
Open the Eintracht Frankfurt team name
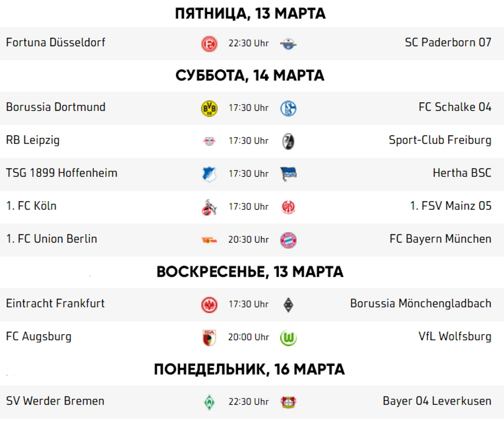[x=55, y=303]
